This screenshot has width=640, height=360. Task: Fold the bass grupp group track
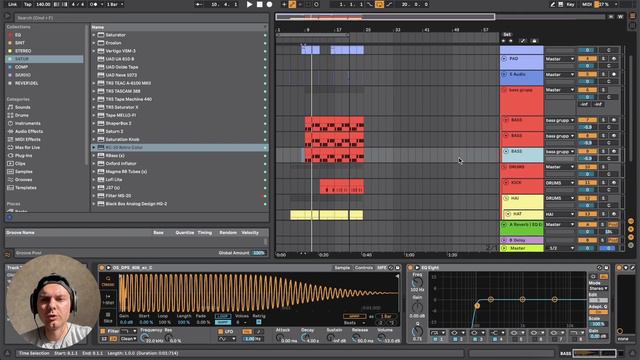coord(504,90)
